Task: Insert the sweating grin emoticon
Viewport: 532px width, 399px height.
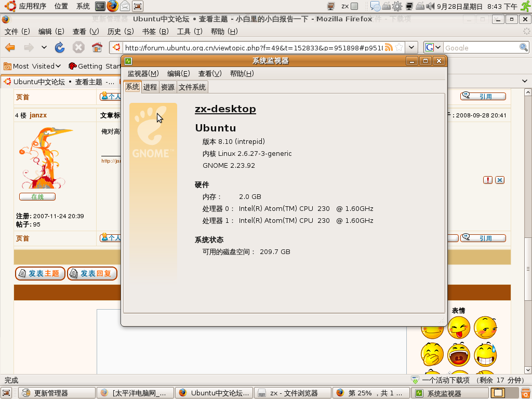Action: tap(486, 355)
